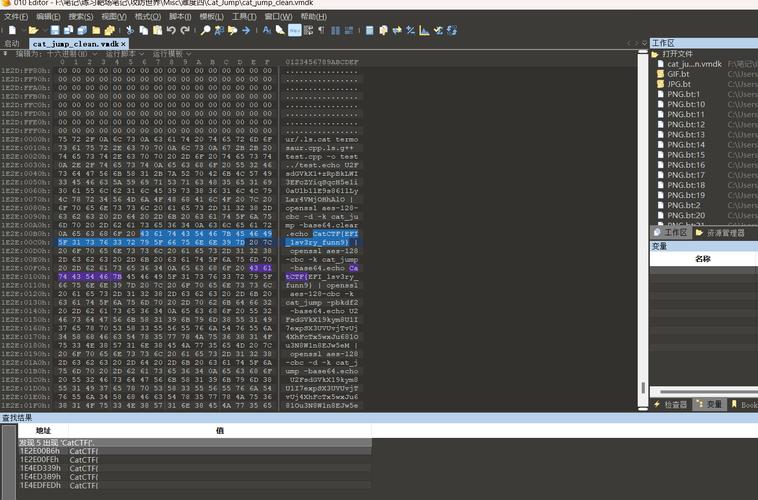Switch to the 启动 tab
The image size is (758, 500).
12,44
